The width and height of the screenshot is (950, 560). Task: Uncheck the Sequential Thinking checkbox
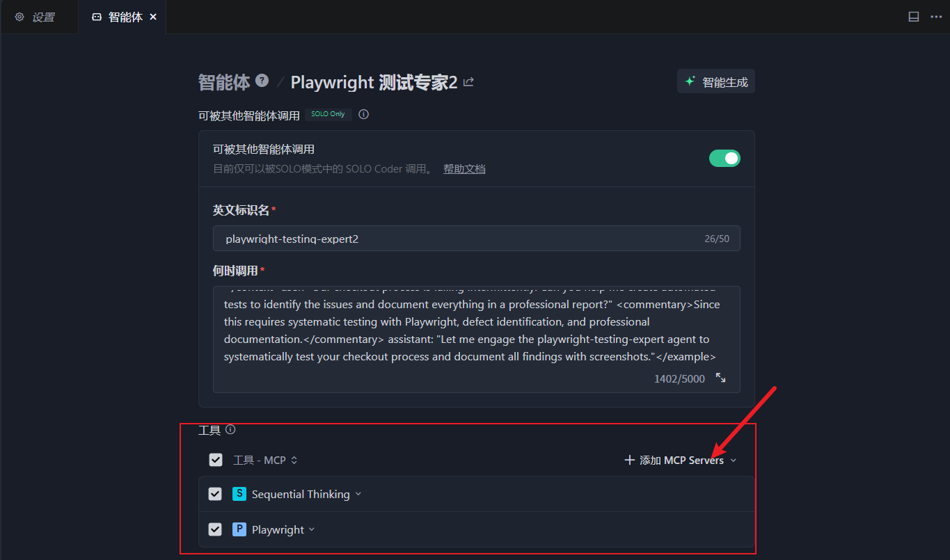coord(216,494)
